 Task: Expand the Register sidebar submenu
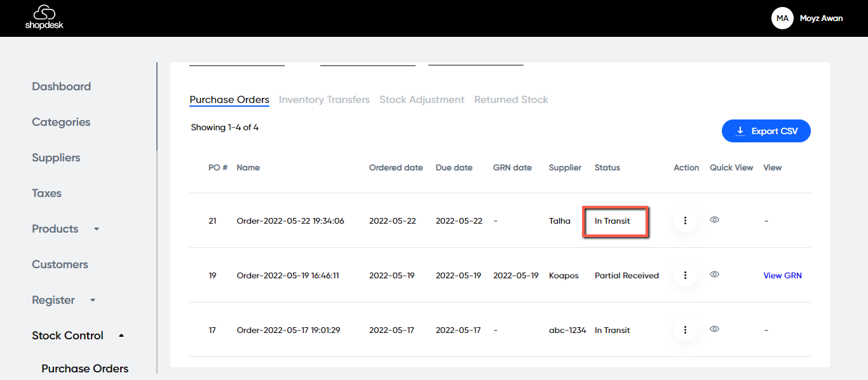(93, 300)
